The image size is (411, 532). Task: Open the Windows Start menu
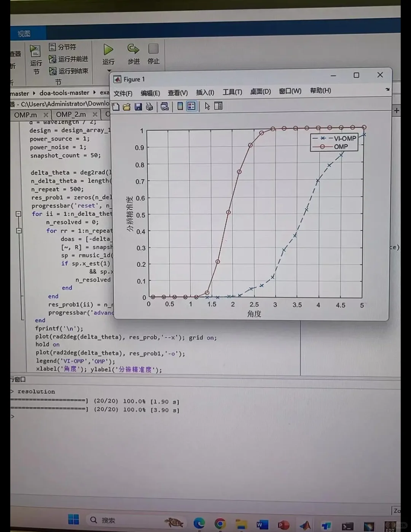coord(73,519)
